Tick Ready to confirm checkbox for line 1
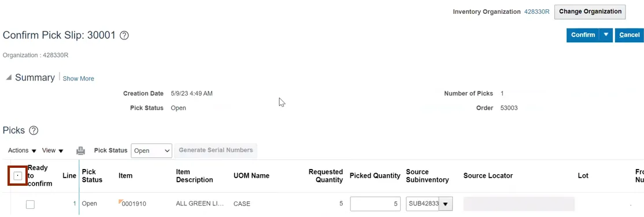 [x=30, y=204]
